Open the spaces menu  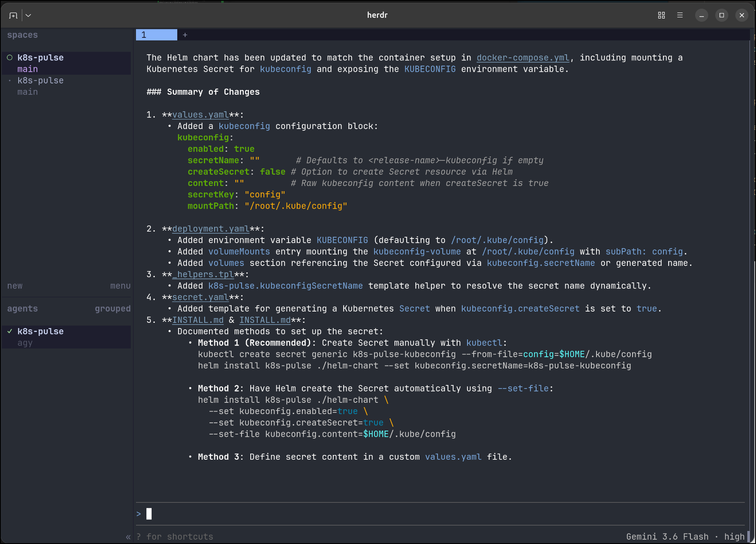120,286
